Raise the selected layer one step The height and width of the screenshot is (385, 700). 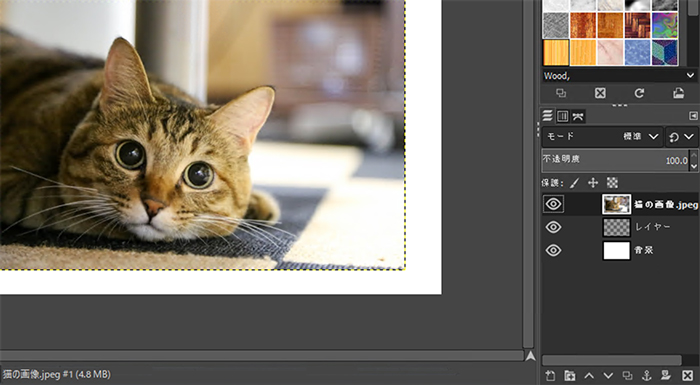(x=589, y=376)
